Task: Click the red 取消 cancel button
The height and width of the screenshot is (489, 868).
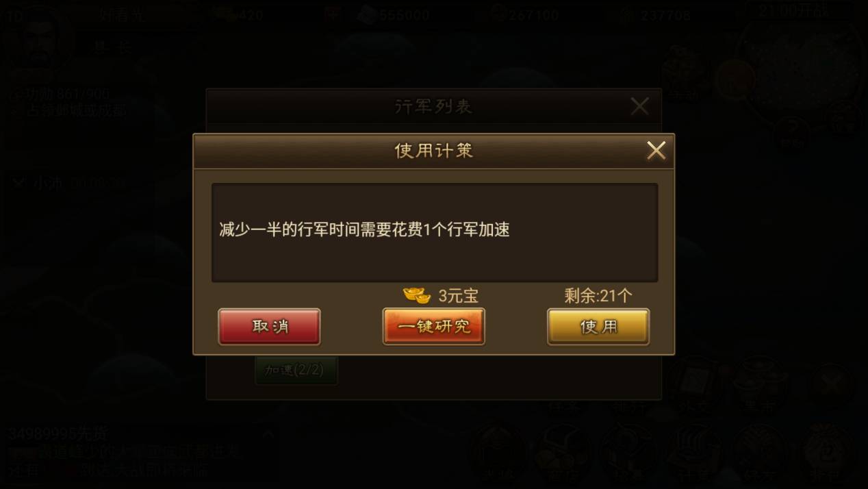Action: click(x=269, y=327)
